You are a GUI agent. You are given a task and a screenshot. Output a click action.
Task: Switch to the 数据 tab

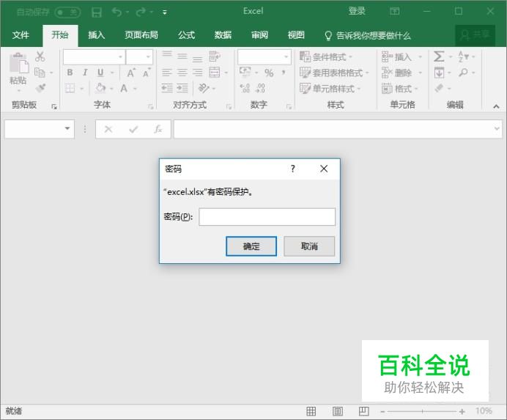(223, 35)
